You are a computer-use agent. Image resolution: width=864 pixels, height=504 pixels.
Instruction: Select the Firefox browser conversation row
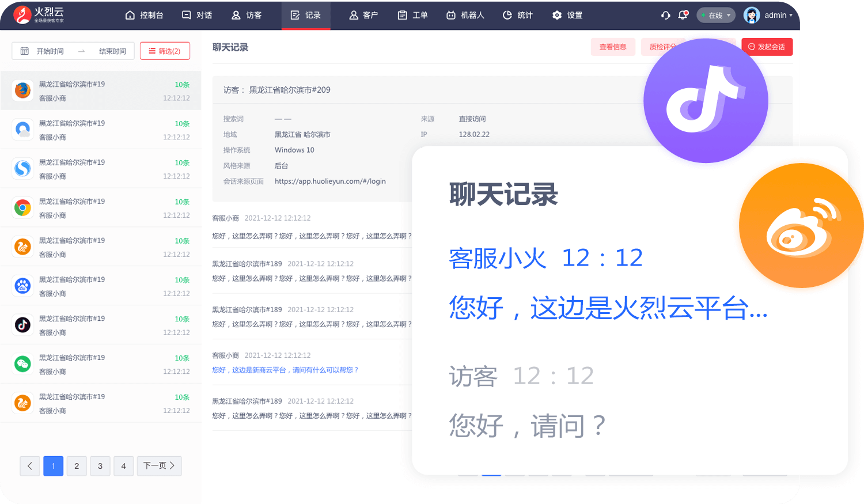tap(101, 90)
